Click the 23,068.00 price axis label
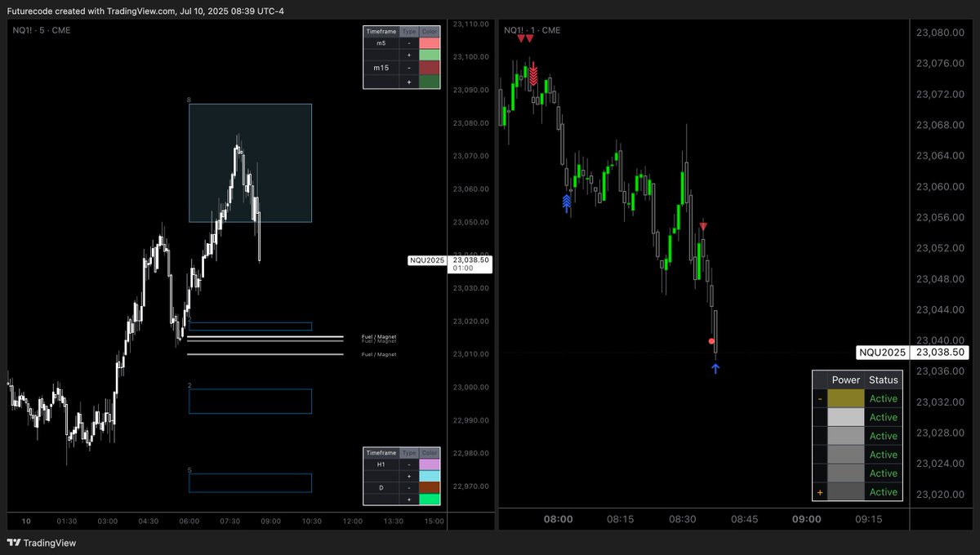 pyautogui.click(x=942, y=125)
